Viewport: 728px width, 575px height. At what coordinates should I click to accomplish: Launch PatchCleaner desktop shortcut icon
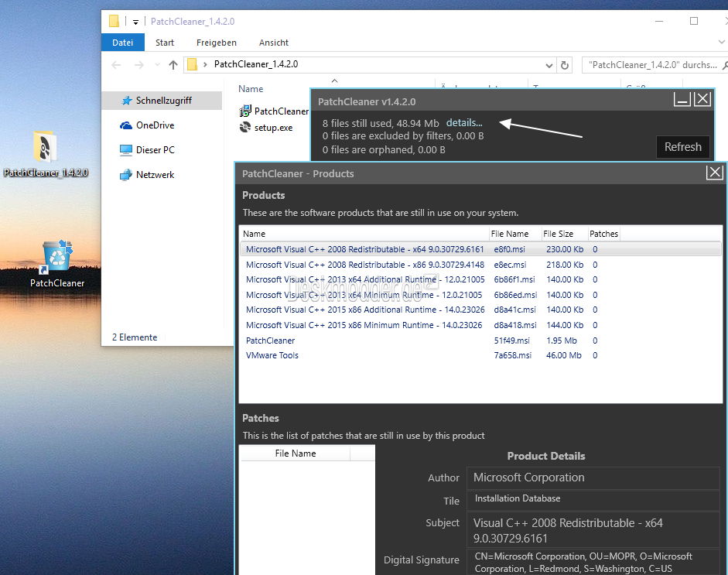(57, 263)
